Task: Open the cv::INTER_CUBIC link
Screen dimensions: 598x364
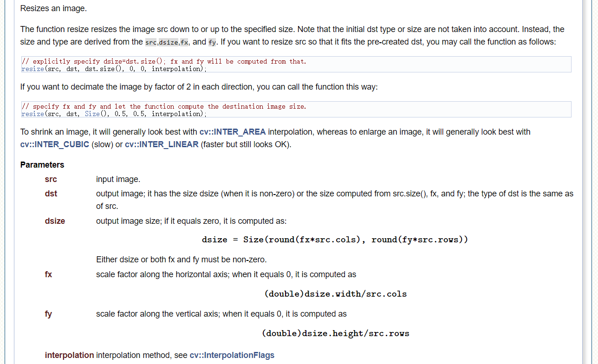Action: pos(55,144)
